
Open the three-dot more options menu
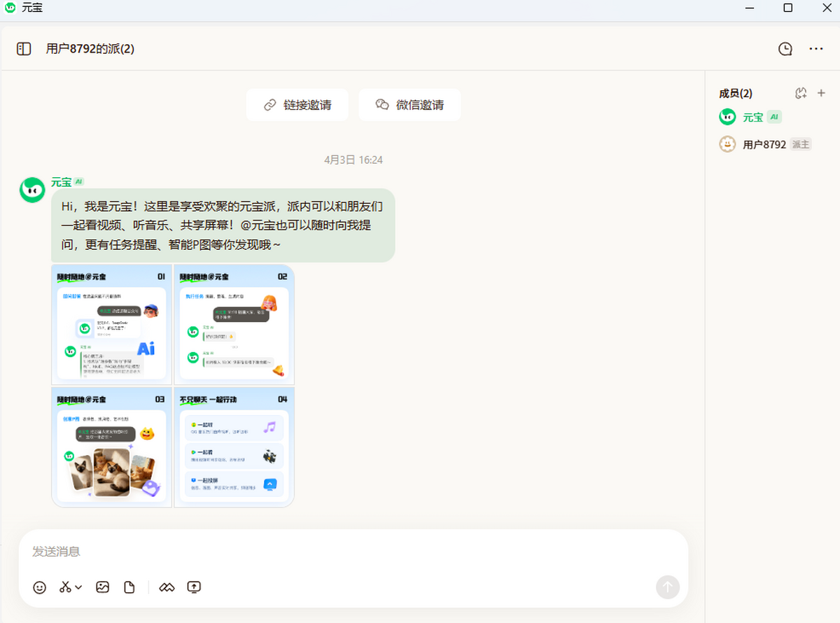[x=816, y=49]
